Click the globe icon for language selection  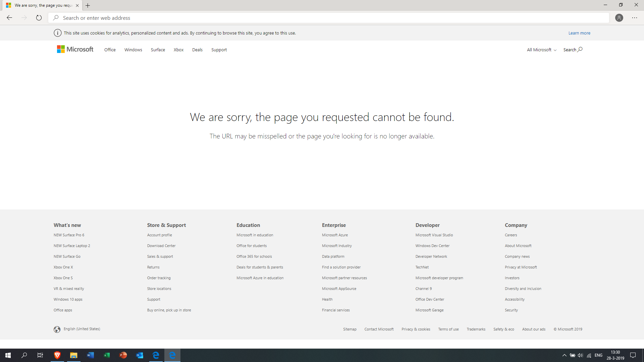57,329
